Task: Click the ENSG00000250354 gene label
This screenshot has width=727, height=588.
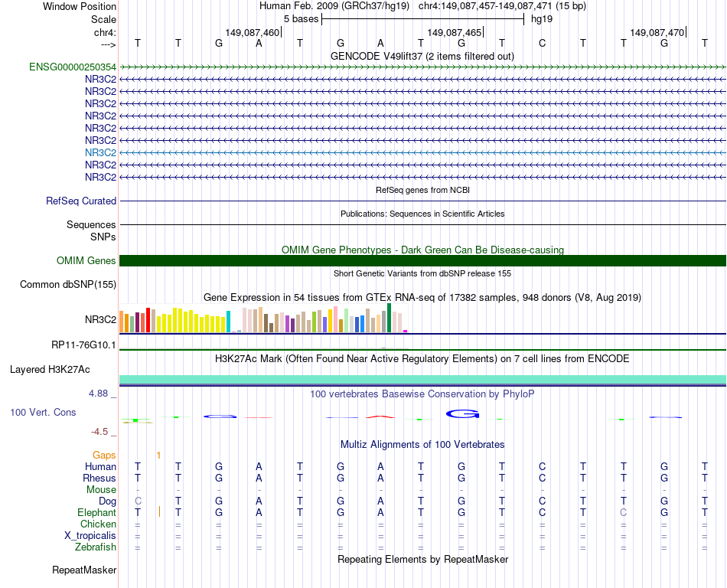Action: [x=73, y=67]
